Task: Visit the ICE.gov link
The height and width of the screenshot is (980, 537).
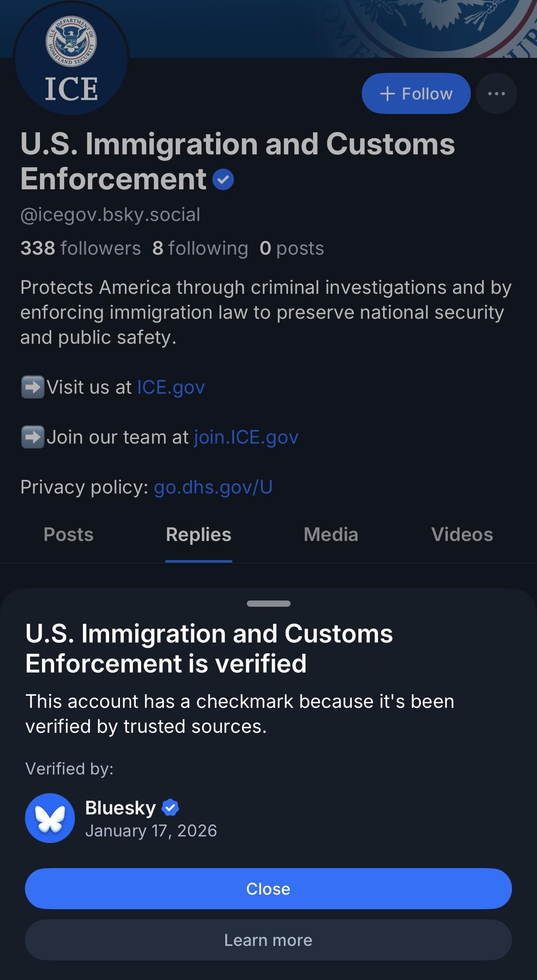Action: coord(171,387)
